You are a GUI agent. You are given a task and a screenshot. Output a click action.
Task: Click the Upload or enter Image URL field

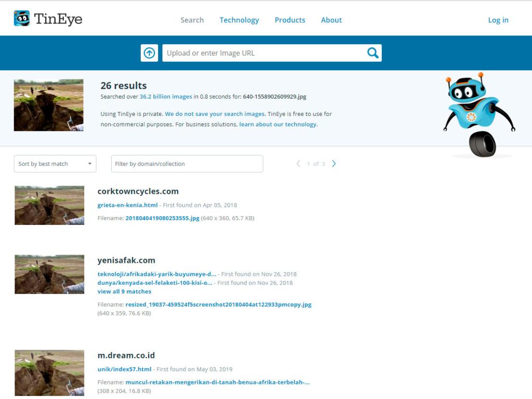[263, 53]
